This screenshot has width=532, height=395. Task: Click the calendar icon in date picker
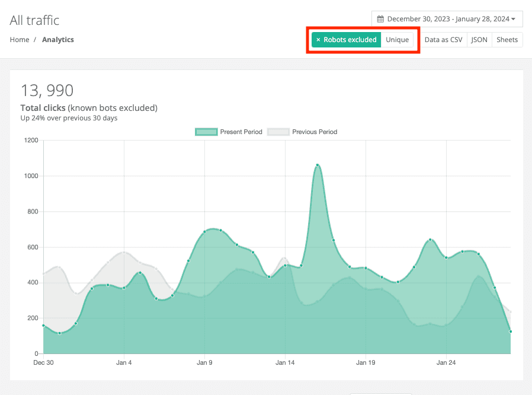[x=380, y=19]
